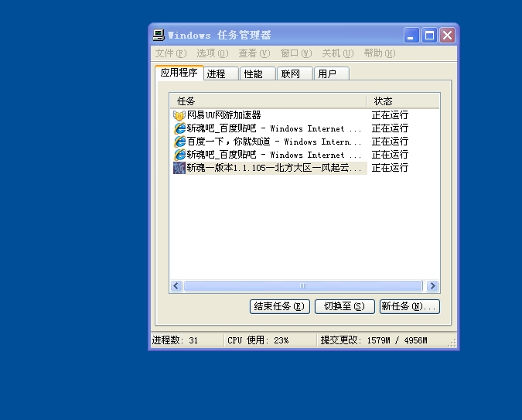Click the 斩魂 game icon in the task list
Image resolution: width=522 pixels, height=420 pixels.
(179, 168)
